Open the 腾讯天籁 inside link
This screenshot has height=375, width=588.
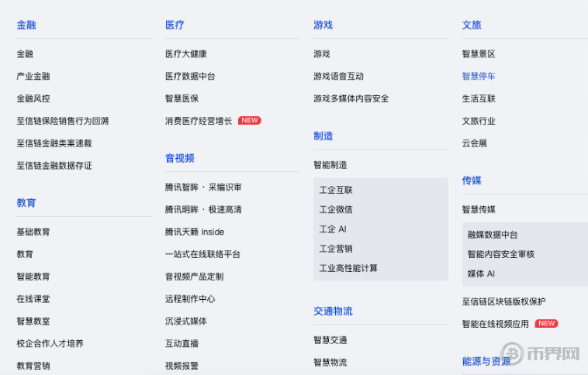195,232
